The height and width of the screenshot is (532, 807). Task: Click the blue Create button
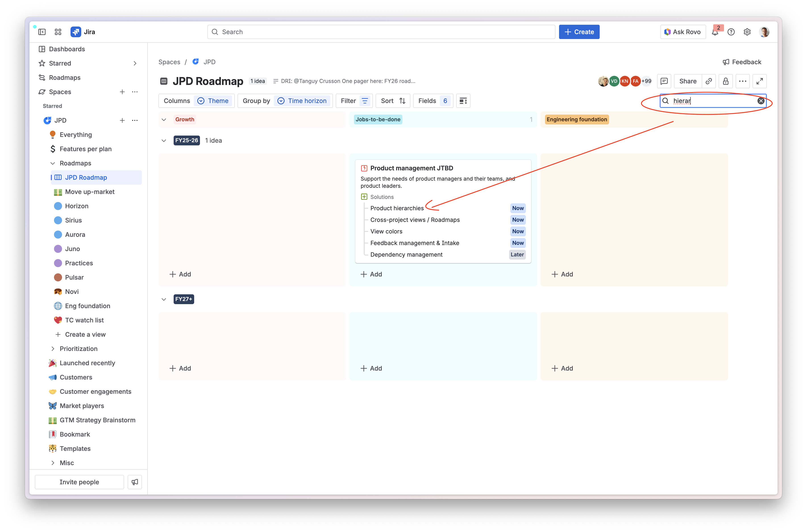point(579,32)
